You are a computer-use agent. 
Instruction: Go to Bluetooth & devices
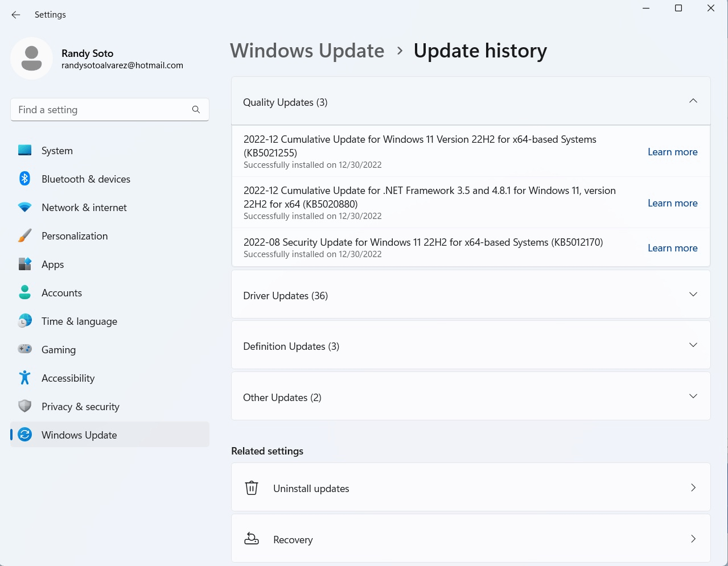tap(110, 179)
